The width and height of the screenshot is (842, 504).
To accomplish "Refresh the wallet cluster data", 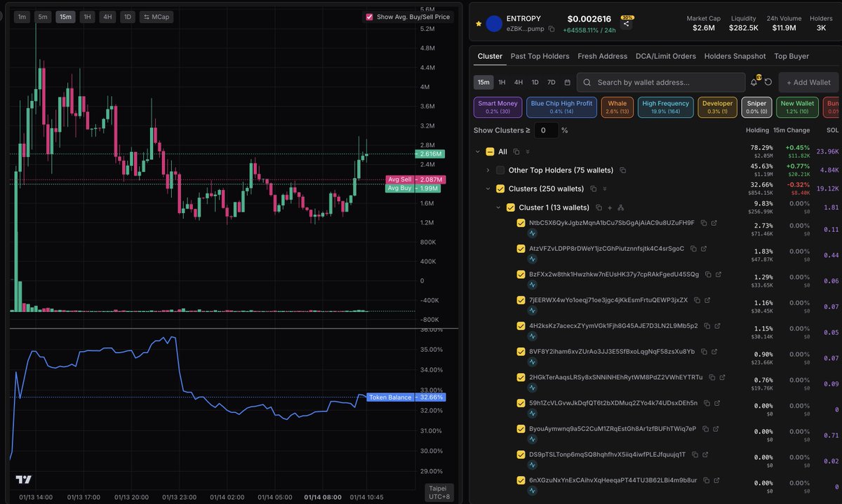I will point(768,82).
